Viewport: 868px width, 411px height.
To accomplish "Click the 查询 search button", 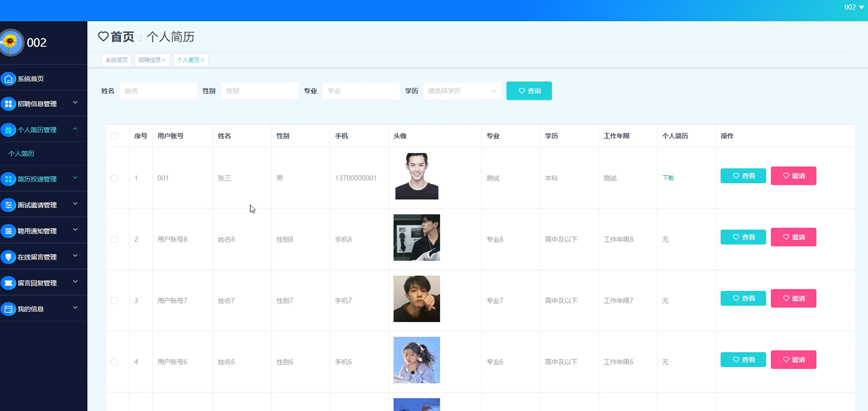I will (x=529, y=91).
